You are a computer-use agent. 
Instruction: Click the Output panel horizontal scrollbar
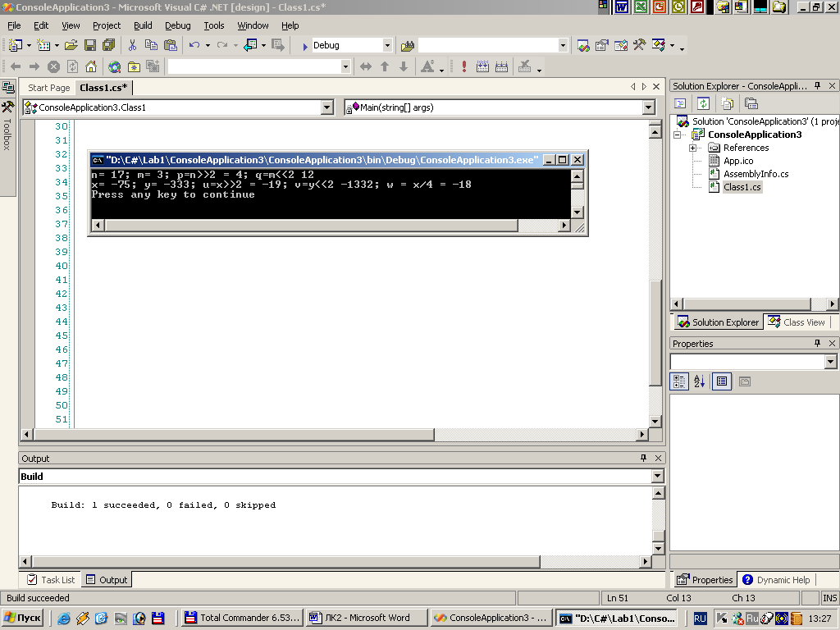[x=286, y=561]
